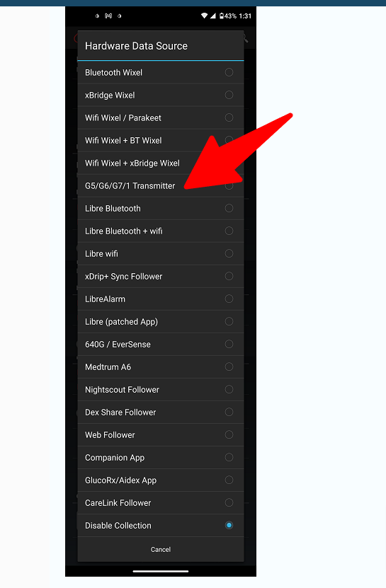The image size is (386, 588).
Task: Choose xDrip+ Sync Follower source
Action: 160,277
